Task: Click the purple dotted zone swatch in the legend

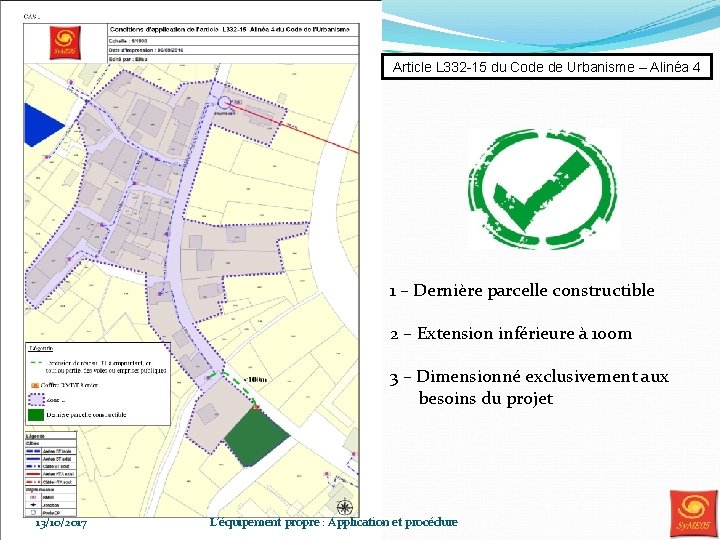Action: [x=36, y=400]
